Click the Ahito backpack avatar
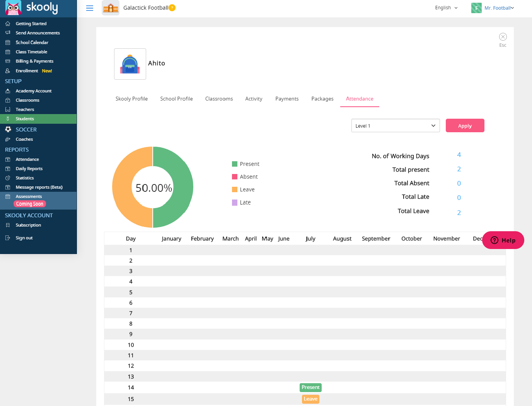532x406 pixels. pyautogui.click(x=130, y=64)
